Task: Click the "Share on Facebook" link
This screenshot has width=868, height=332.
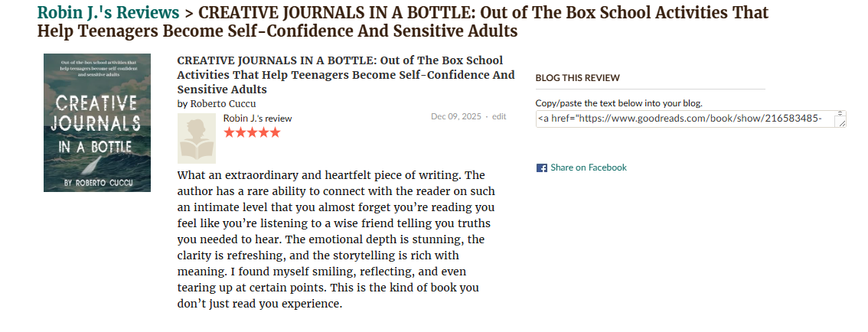Action: click(x=588, y=168)
